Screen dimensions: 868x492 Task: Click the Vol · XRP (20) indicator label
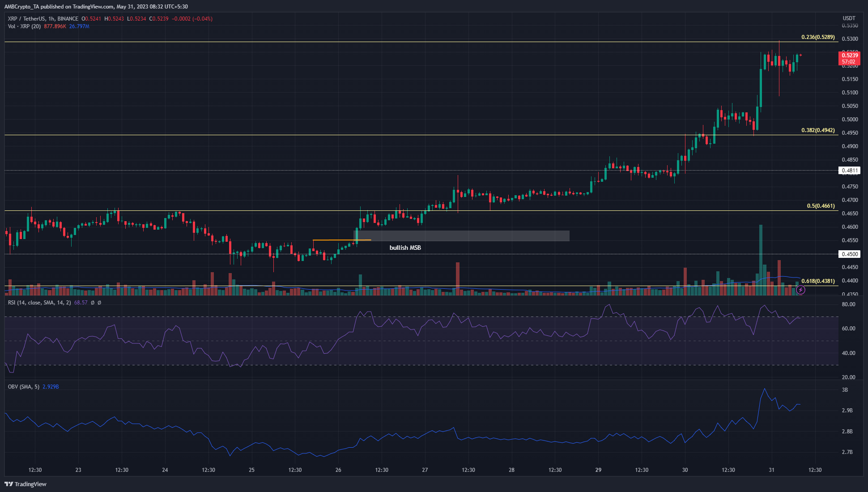[24, 26]
